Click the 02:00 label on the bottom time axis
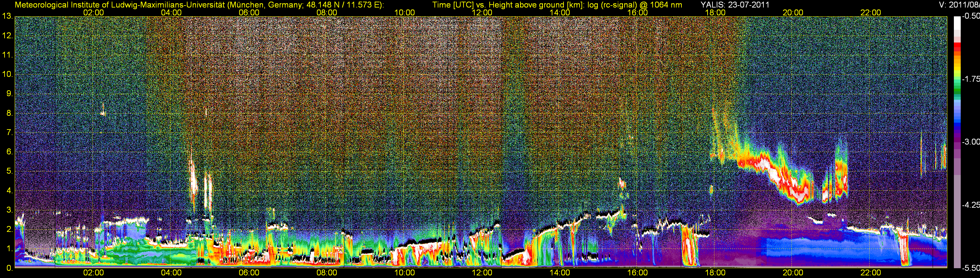Screen dimensions: 980x278 [x=93, y=273]
